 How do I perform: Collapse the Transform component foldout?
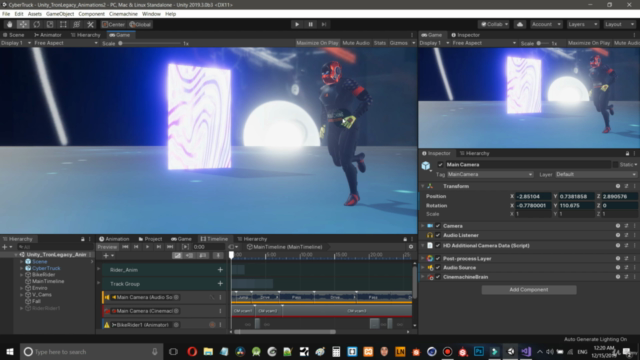pos(423,187)
